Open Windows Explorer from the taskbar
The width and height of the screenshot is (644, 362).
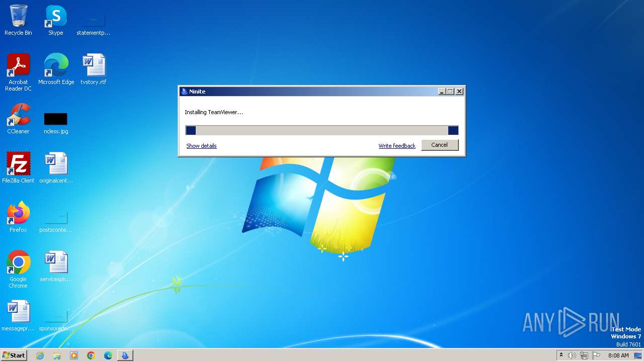57,355
